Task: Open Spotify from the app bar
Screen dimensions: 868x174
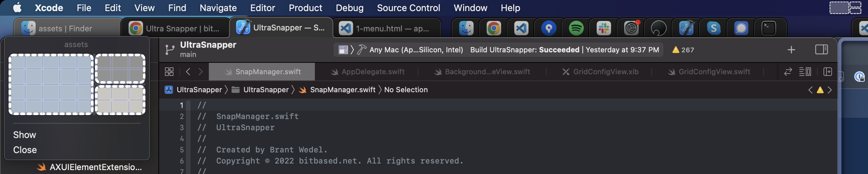Action: (x=576, y=28)
